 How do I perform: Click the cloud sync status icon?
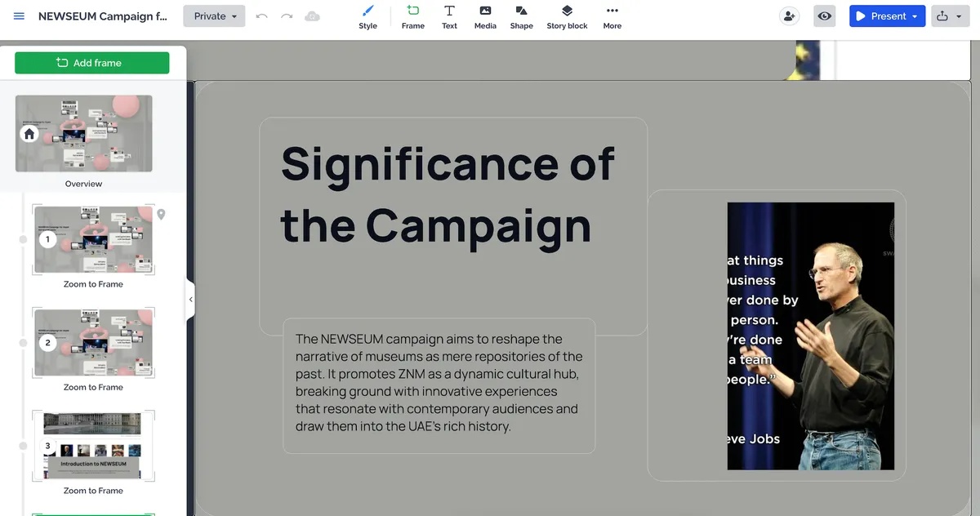312,16
